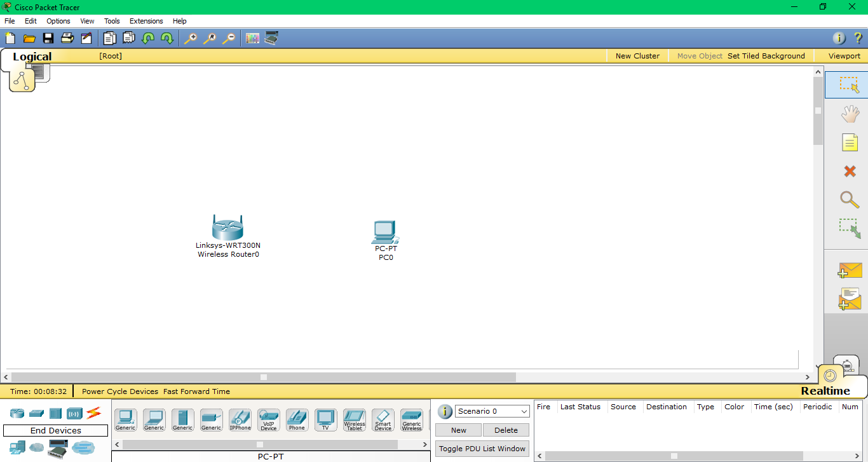Click Set Tiled Background
Viewport: 868px width, 462px height.
pos(766,56)
